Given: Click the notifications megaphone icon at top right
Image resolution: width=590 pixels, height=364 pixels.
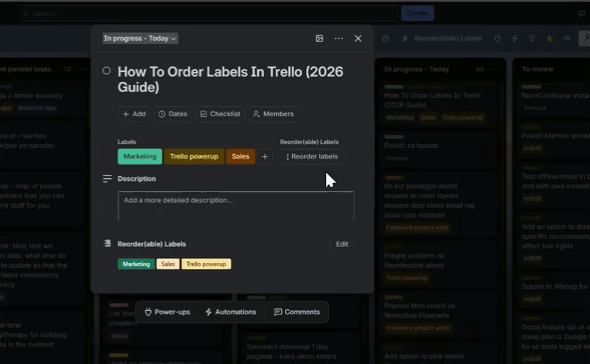Looking at the screenshot, I should pos(582,14).
